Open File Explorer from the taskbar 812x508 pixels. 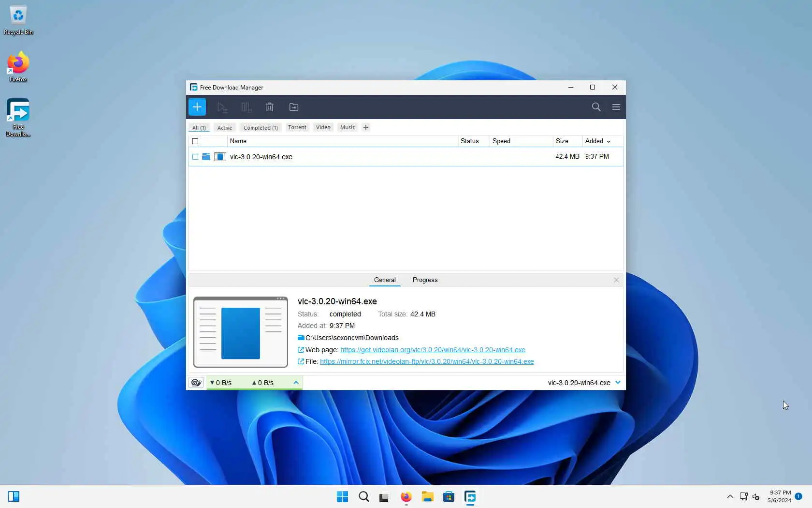pyautogui.click(x=427, y=497)
